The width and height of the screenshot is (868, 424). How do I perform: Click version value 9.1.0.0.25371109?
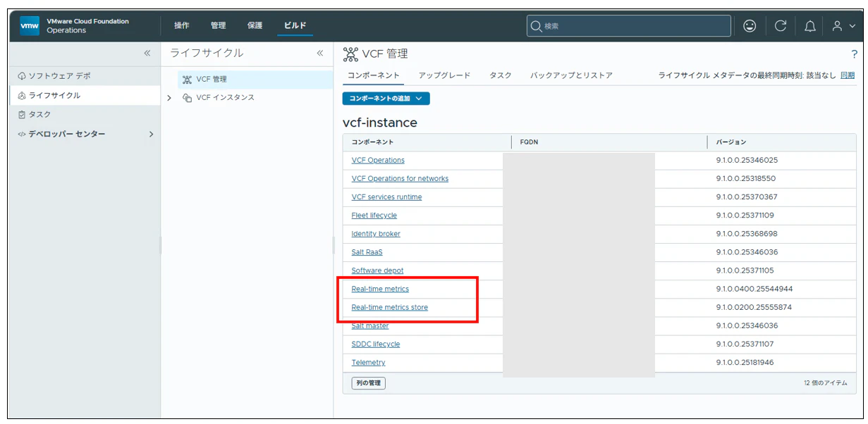pos(745,216)
